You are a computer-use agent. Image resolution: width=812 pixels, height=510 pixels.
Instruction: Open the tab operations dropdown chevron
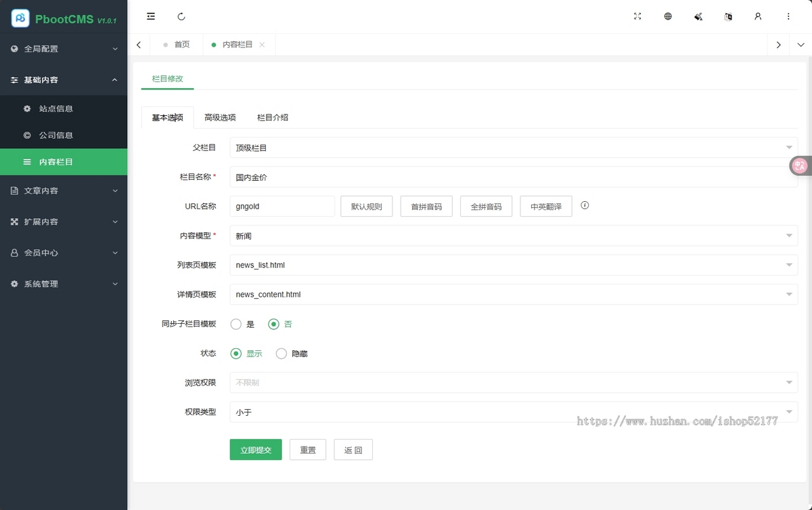coord(801,45)
